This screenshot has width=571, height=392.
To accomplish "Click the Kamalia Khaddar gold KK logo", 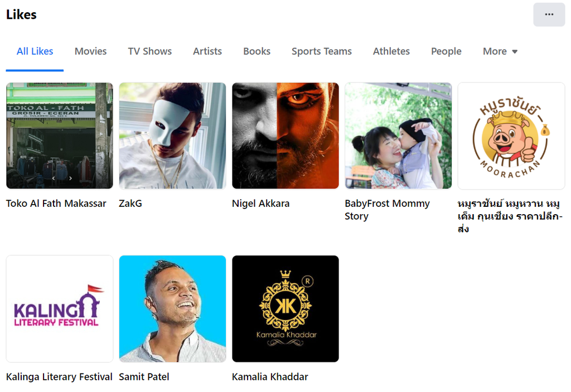I will click(285, 308).
